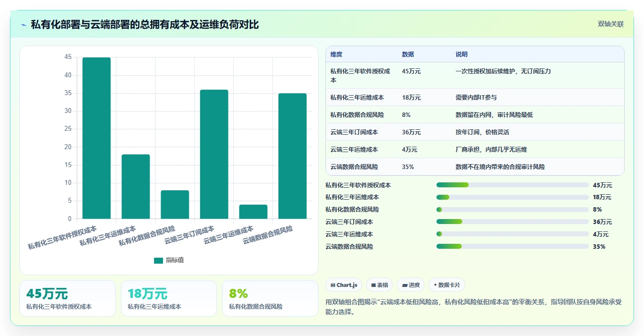The width and height of the screenshot is (644, 336).
Task: Open the 45万元 data card
Action: [x=67, y=298]
